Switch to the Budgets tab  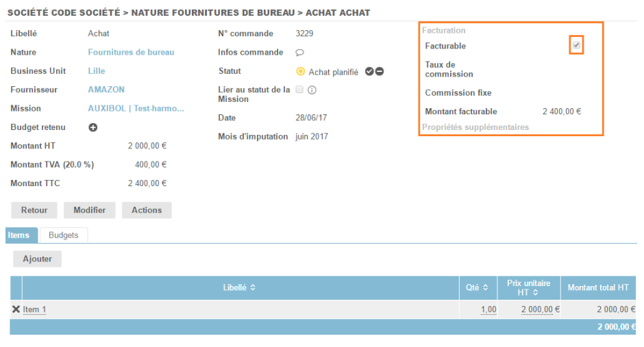click(63, 235)
